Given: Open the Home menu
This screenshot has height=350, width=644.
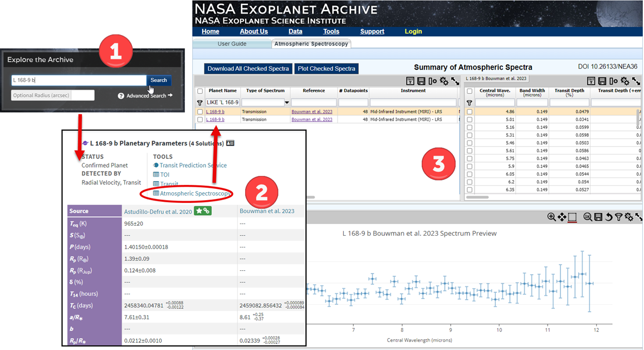Looking at the screenshot, I should (x=210, y=32).
